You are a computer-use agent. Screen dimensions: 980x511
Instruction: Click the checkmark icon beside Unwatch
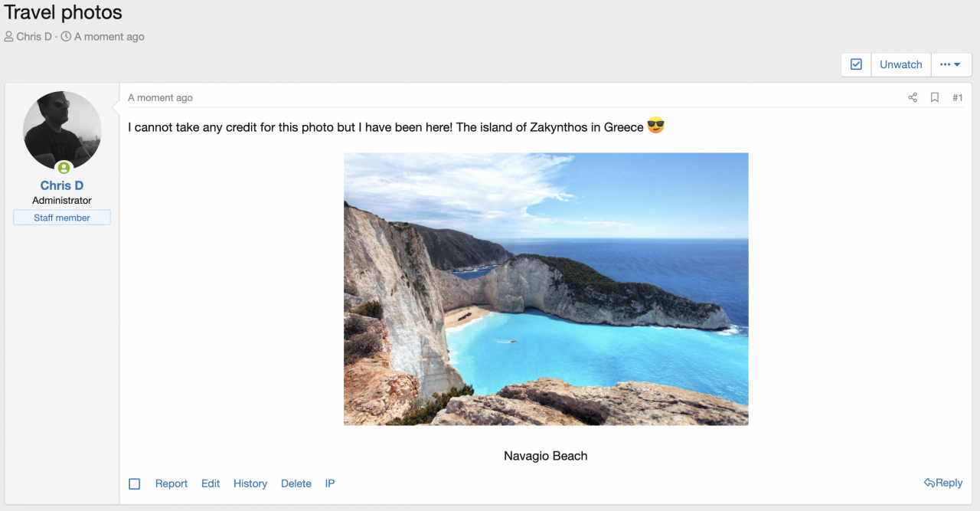[x=856, y=64]
